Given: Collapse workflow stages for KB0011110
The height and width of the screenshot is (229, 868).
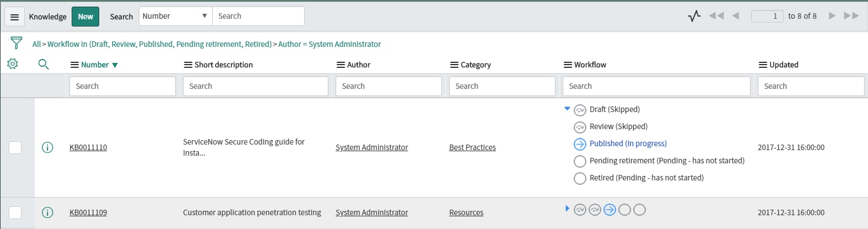Looking at the screenshot, I should (567, 109).
